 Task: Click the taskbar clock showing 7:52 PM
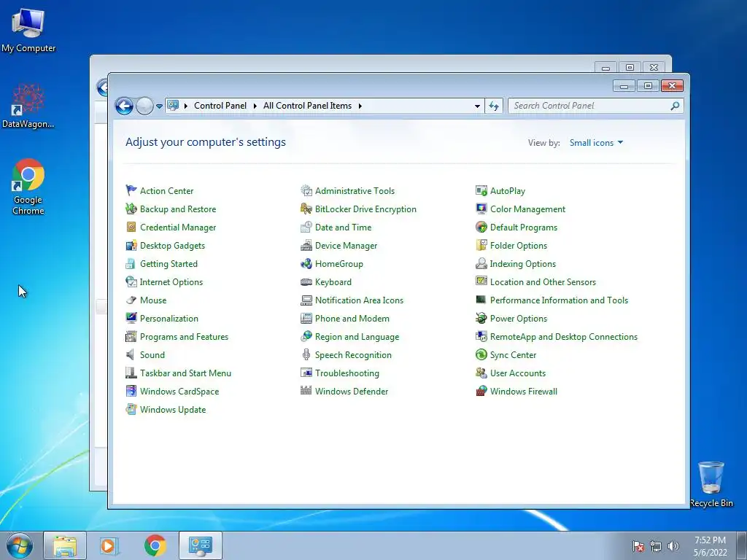coord(711,546)
